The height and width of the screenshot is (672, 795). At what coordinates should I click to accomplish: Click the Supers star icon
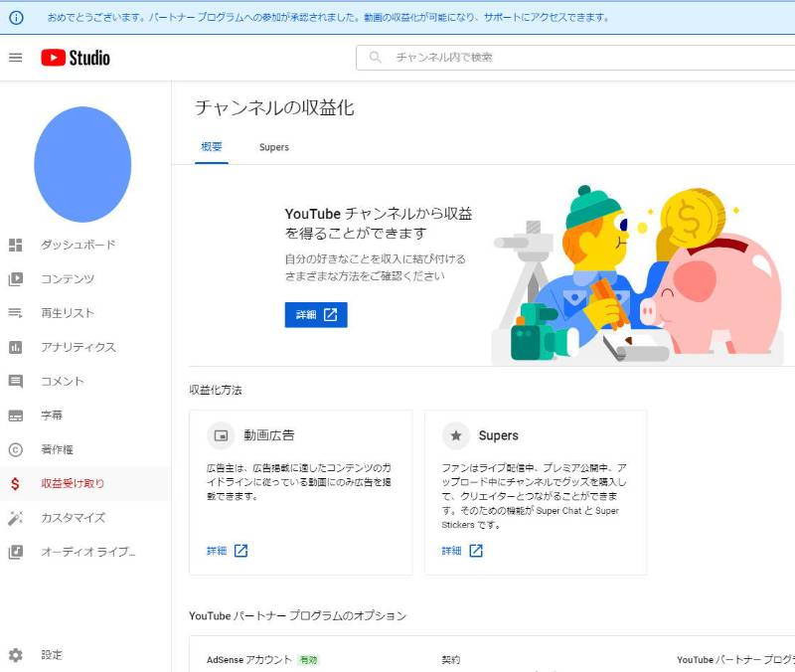tap(456, 435)
